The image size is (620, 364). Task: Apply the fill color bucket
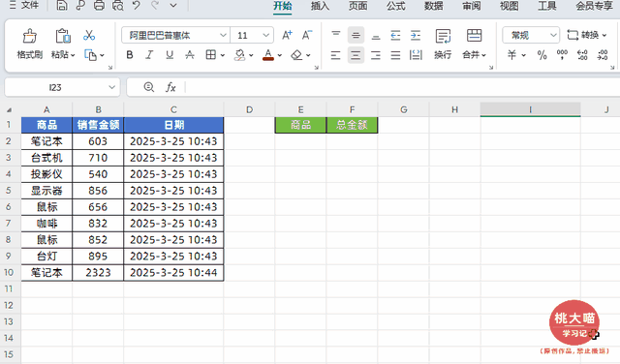tap(239, 55)
